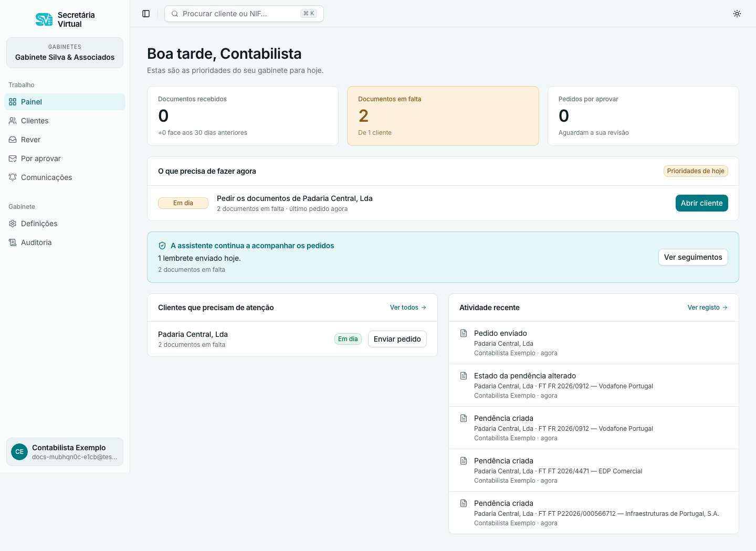Click the Definições gear icon
This screenshot has height=551, width=756.
pyautogui.click(x=13, y=224)
